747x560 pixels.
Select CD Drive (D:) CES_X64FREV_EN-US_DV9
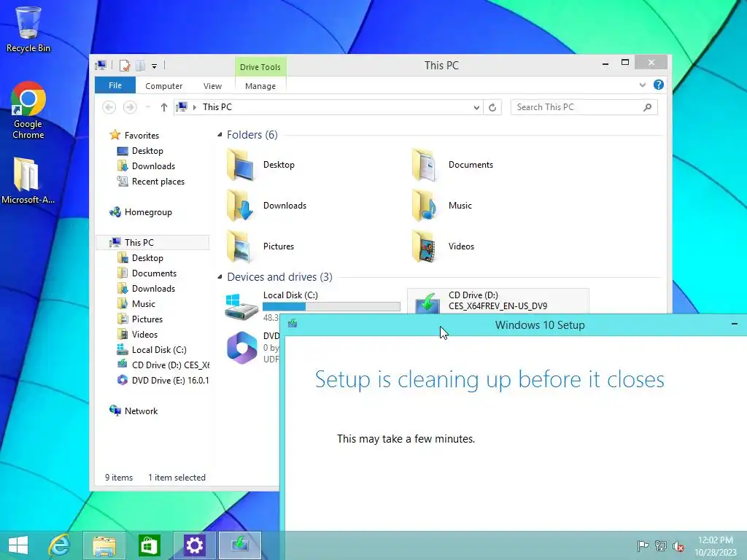[x=498, y=301]
